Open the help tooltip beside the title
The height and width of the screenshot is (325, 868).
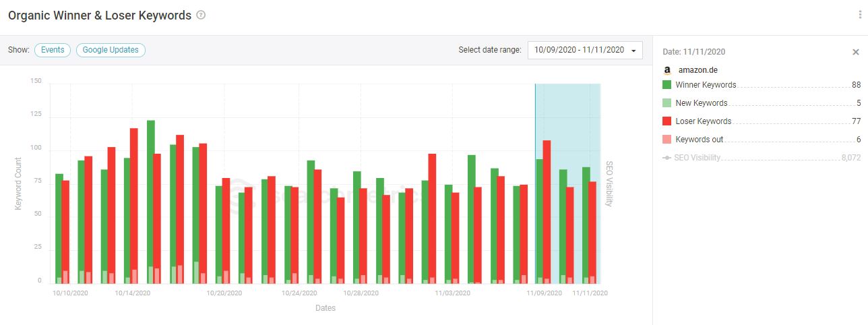[x=201, y=16]
